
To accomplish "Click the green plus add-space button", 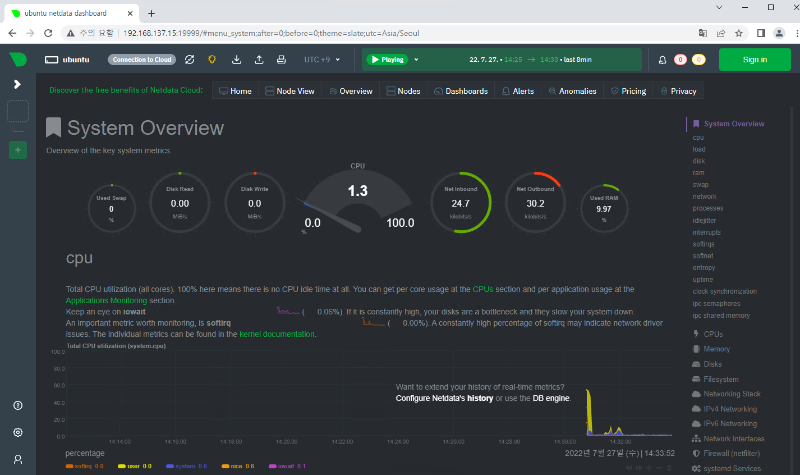I will (x=17, y=150).
